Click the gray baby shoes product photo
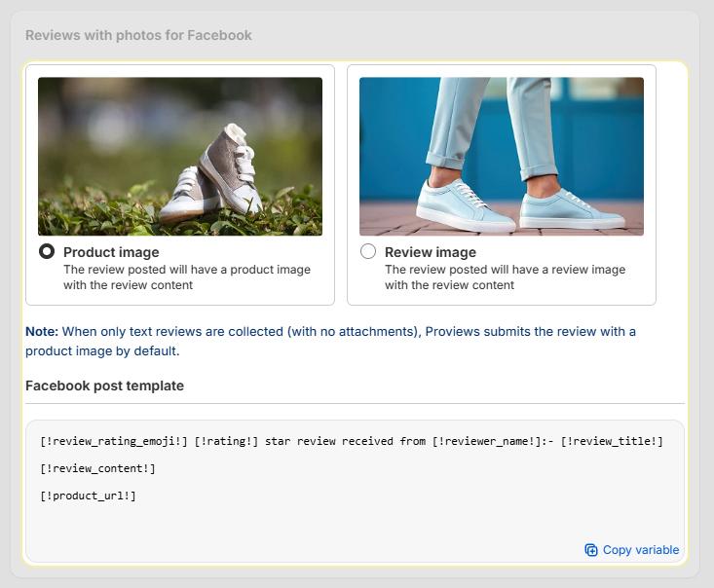 point(180,156)
